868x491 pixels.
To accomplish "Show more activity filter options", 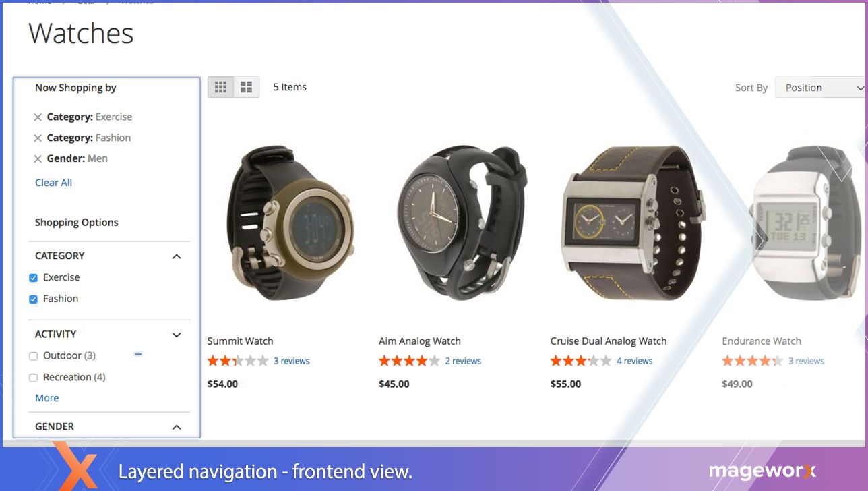I will 46,398.
